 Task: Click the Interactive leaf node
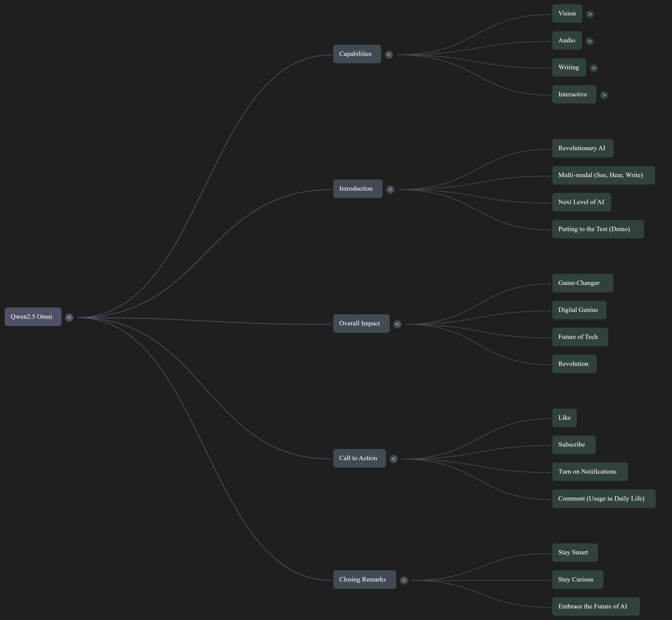pyautogui.click(x=574, y=94)
